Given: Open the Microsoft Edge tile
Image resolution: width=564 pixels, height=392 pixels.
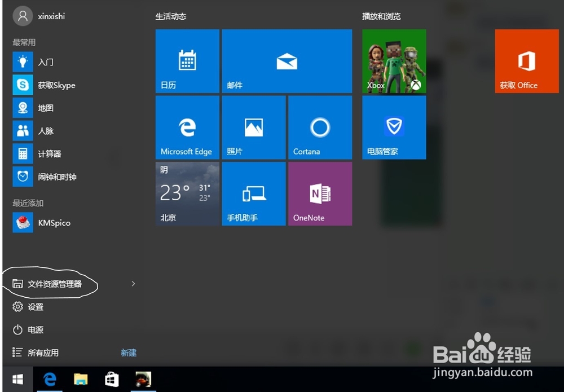Looking at the screenshot, I should (187, 127).
